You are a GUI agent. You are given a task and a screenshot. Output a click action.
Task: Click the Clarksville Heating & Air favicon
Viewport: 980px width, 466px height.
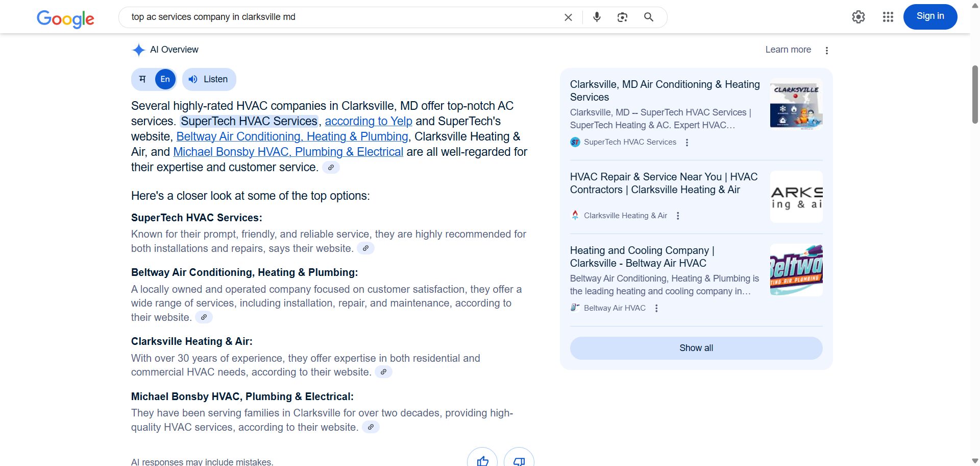point(575,215)
